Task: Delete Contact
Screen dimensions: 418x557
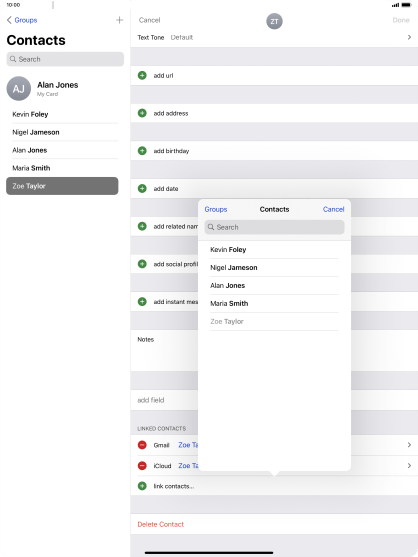Action: 161,524
